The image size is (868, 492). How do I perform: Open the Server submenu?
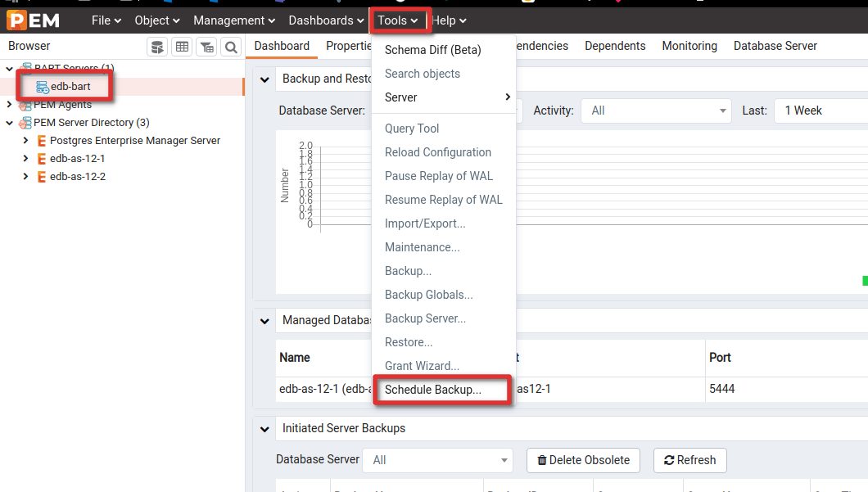point(443,97)
